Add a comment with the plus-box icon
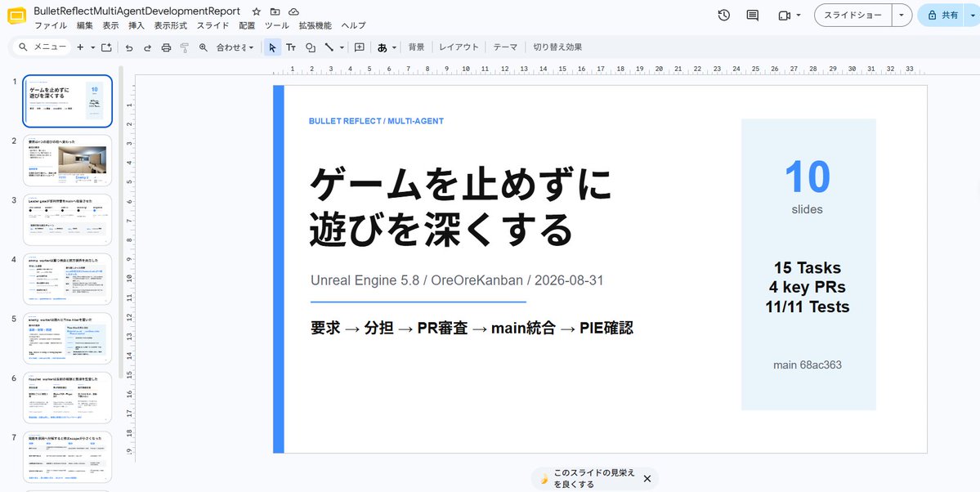Screen dimensions: 980x492 pos(360,47)
